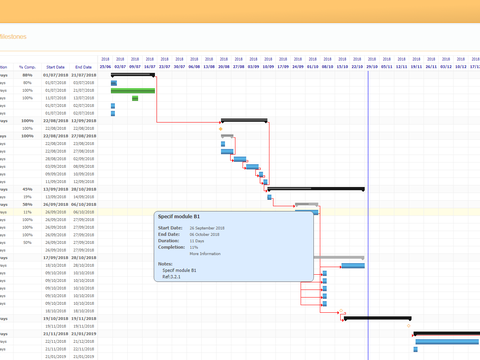Image resolution: width=480 pixels, height=360 pixels.
Task: Click the blue bar for 28/08/2018 to 02/09/2018
Action: [240, 159]
